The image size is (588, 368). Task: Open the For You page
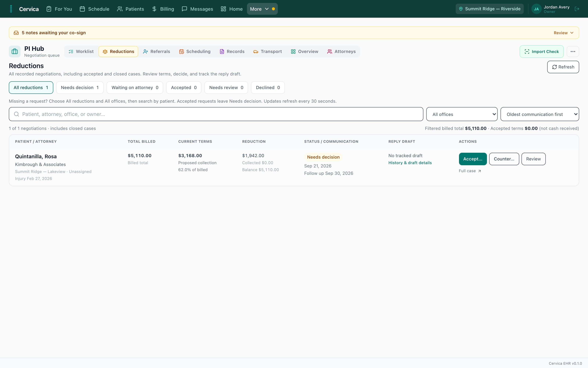(x=59, y=9)
